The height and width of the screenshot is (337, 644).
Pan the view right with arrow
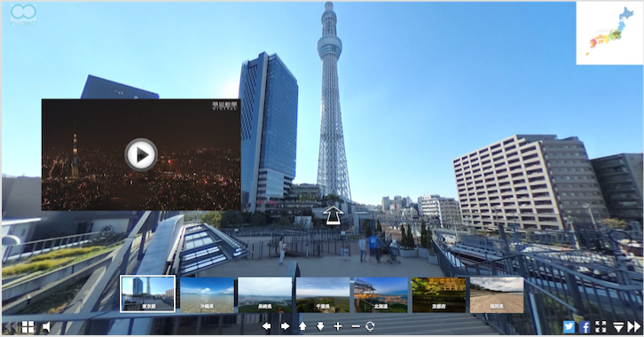(285, 326)
